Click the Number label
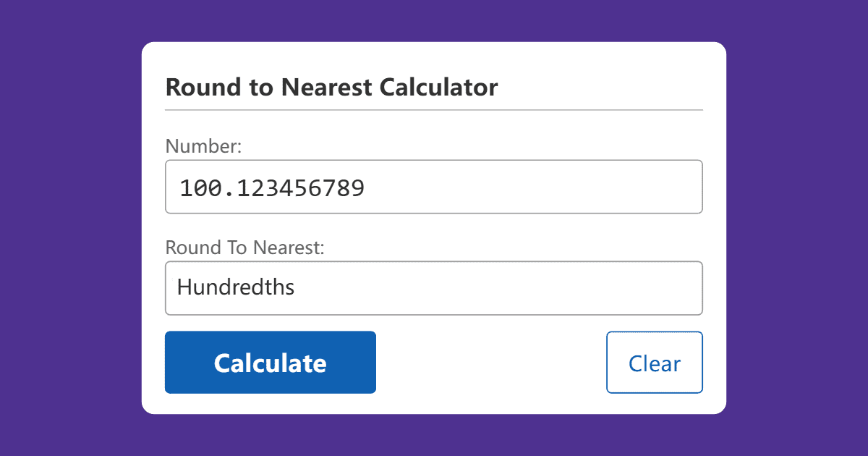Screen dimensions: 868x456 [203, 146]
